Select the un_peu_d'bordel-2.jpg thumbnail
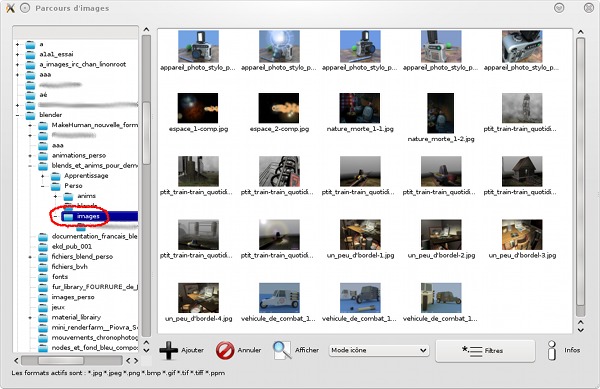 [x=441, y=234]
